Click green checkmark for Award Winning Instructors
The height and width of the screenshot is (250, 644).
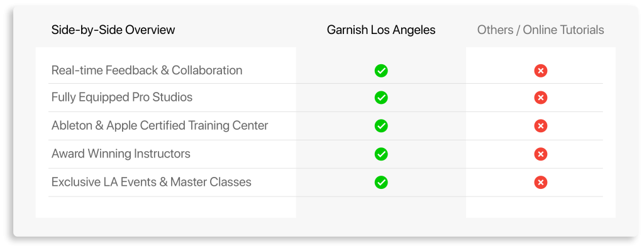[381, 154]
